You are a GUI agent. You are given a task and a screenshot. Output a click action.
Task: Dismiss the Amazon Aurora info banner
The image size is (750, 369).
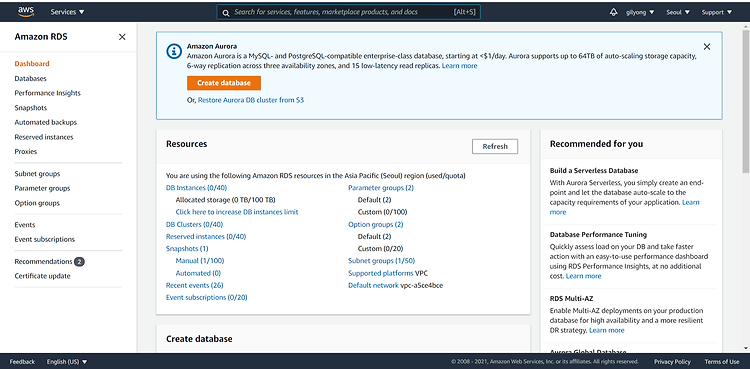[707, 46]
